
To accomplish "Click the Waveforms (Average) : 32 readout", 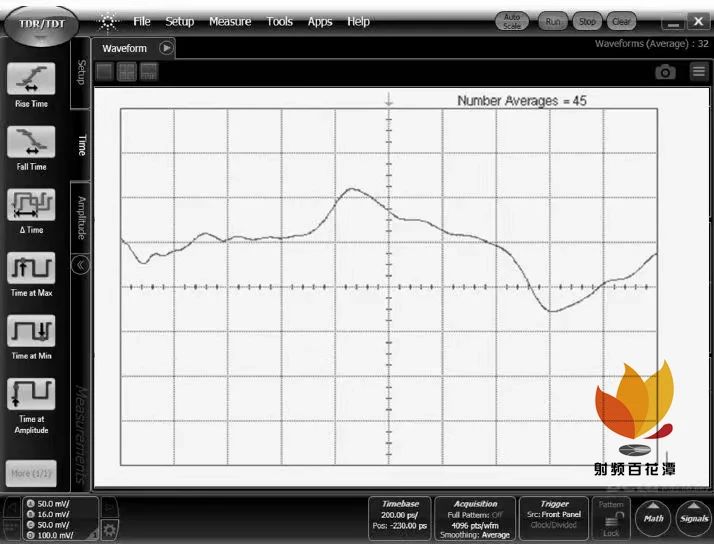I will [x=651, y=44].
